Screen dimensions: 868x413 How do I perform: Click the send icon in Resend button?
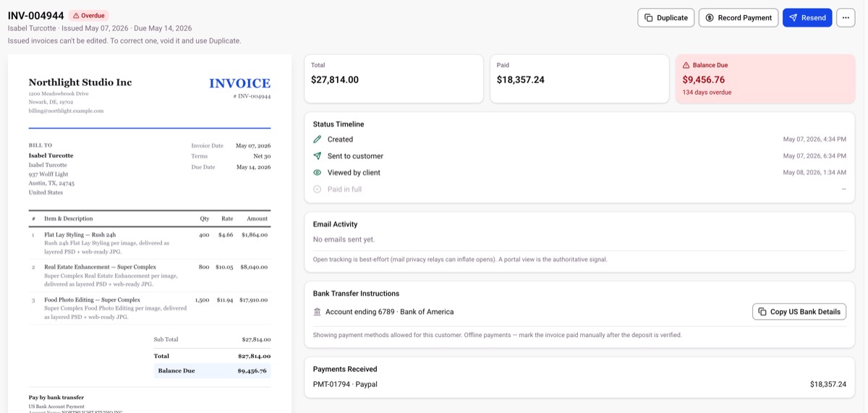tap(793, 17)
